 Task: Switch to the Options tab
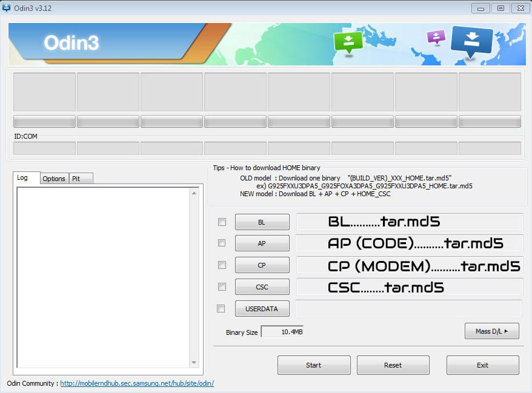[x=54, y=179]
